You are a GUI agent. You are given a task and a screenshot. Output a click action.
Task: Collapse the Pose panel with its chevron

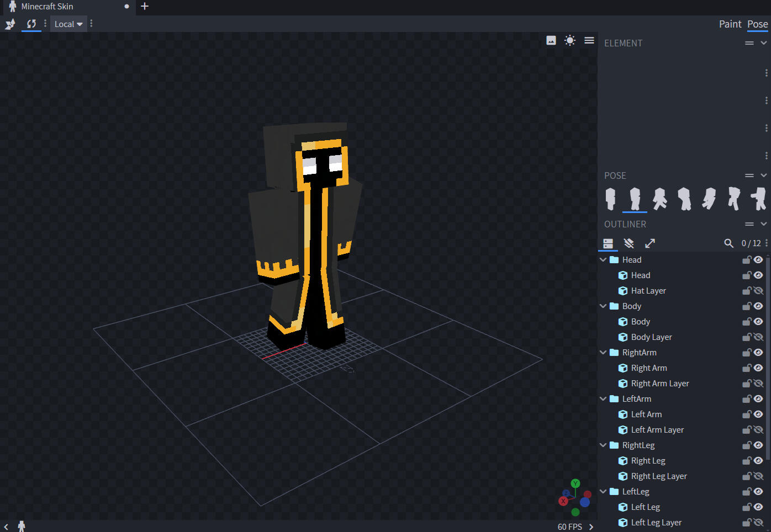[x=764, y=175]
